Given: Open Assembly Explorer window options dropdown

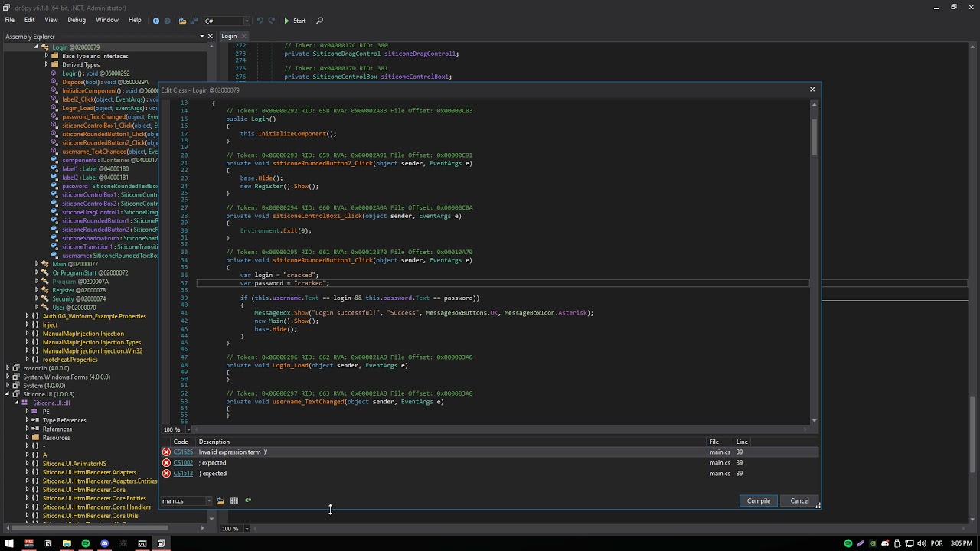Looking at the screenshot, I should pos(202,36).
